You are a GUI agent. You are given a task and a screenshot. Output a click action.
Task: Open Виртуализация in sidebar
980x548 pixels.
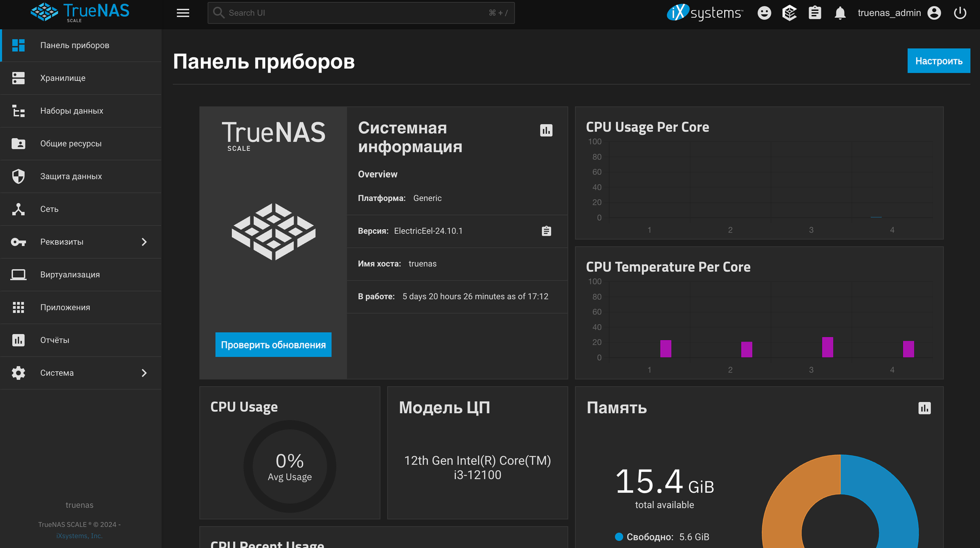pyautogui.click(x=81, y=275)
